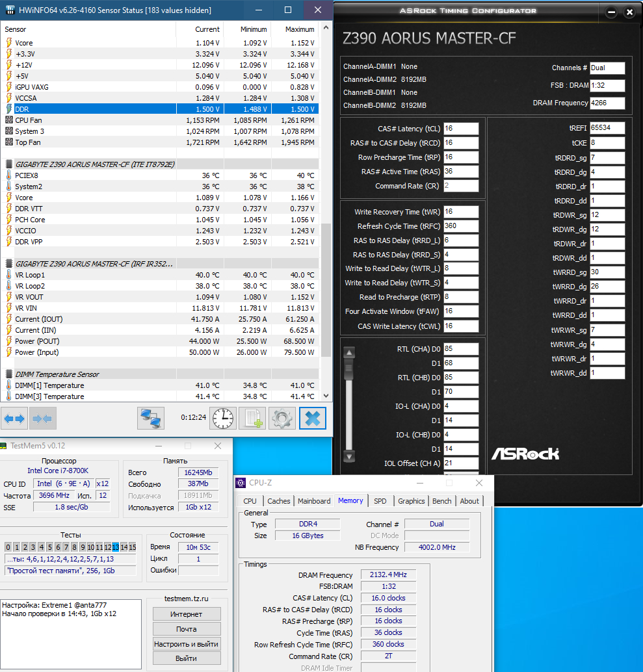The image size is (643, 672).
Task: Click the clock reset-timer icon in HWiNFO
Action: pyautogui.click(x=223, y=419)
